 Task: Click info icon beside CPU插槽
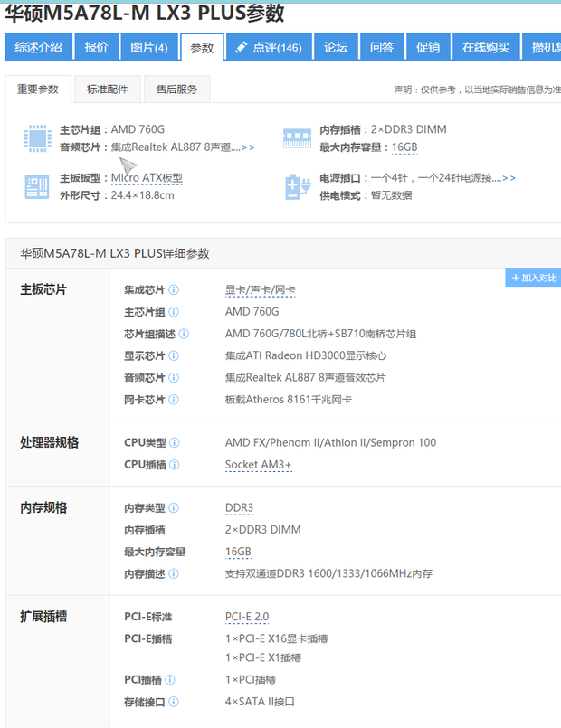coord(175,465)
